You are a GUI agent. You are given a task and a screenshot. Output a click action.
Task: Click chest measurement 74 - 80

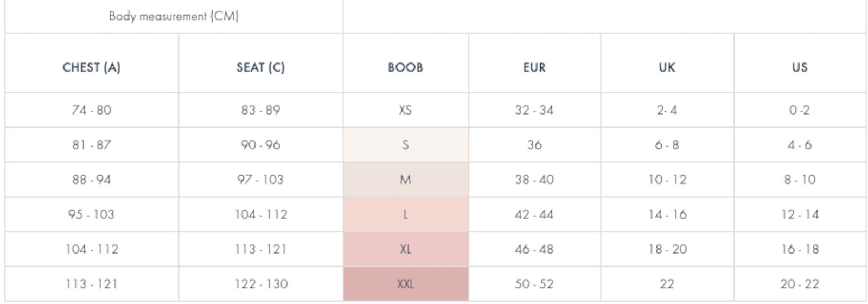(91, 110)
